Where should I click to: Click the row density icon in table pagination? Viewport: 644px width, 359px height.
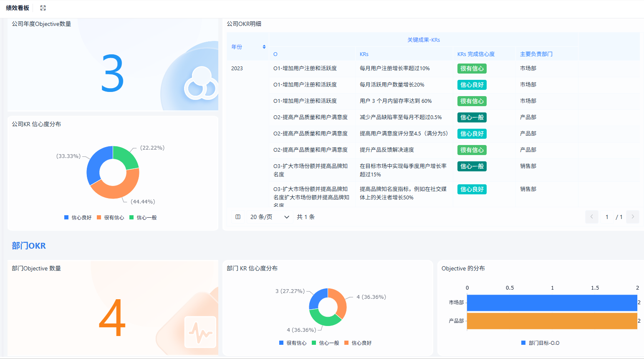(238, 216)
